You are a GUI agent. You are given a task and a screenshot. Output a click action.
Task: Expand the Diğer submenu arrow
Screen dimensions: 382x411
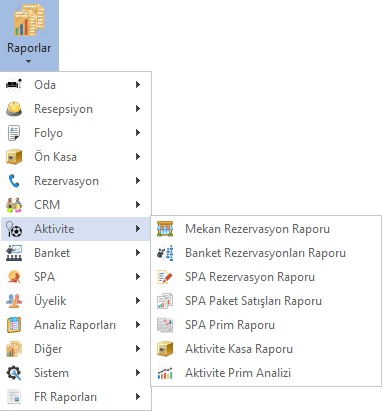click(138, 349)
